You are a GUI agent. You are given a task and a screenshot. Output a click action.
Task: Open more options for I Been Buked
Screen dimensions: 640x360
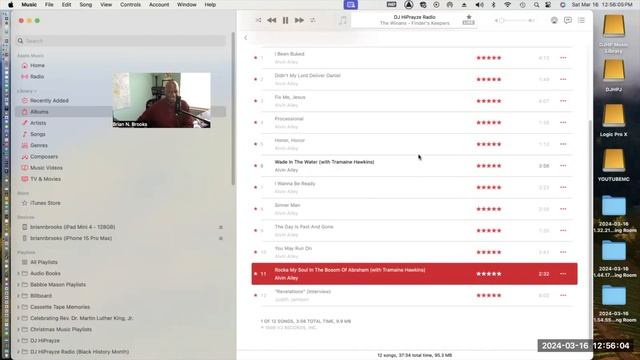pos(563,58)
